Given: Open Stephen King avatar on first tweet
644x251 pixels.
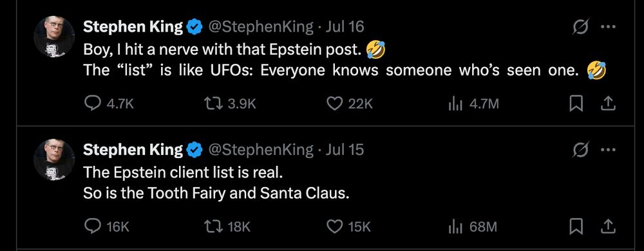Looking at the screenshot, I should (x=54, y=37).
